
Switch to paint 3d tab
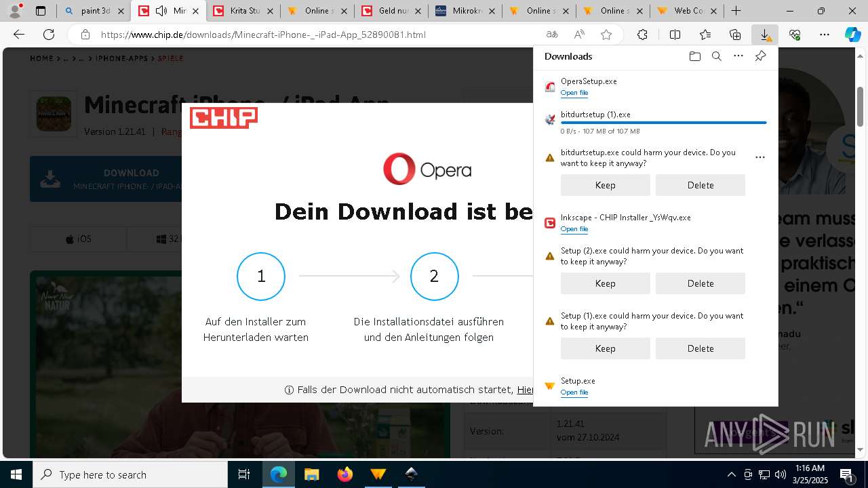(x=94, y=11)
